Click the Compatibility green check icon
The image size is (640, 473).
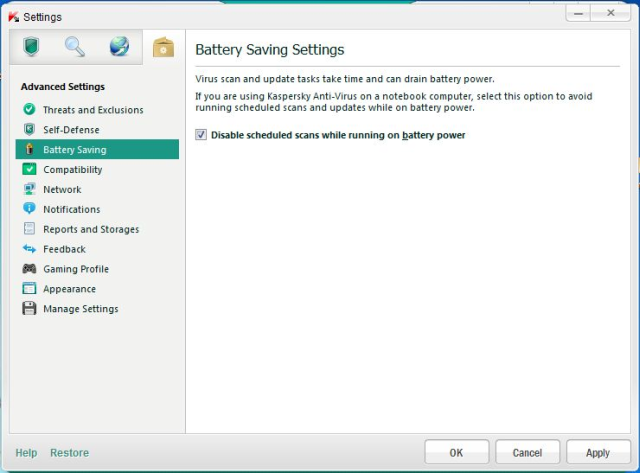point(29,169)
